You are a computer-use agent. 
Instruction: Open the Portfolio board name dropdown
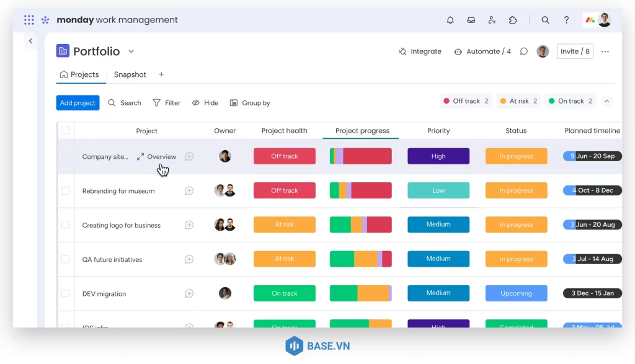[x=131, y=51]
